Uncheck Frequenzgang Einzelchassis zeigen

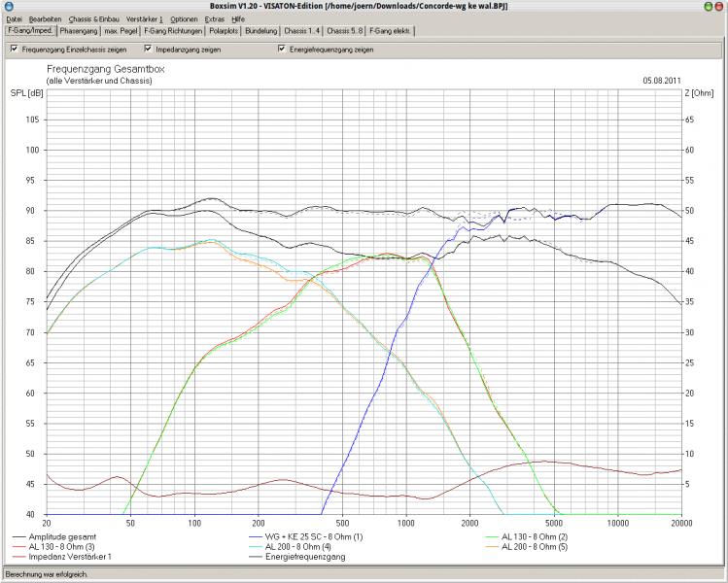tap(14, 49)
